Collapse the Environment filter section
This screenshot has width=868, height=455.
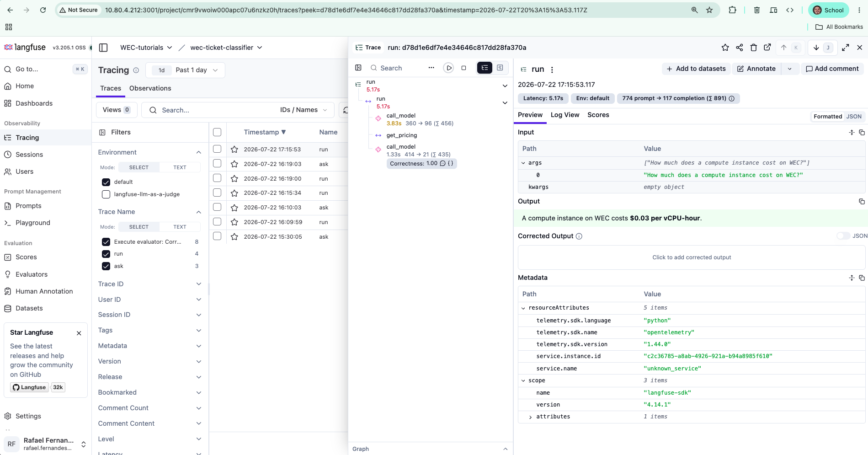(x=199, y=152)
